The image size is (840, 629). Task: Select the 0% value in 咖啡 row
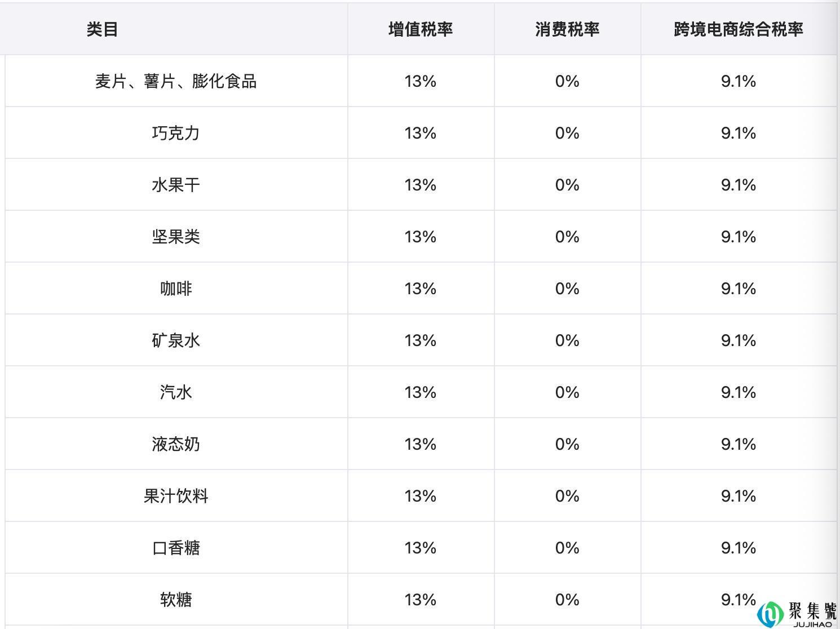point(567,289)
